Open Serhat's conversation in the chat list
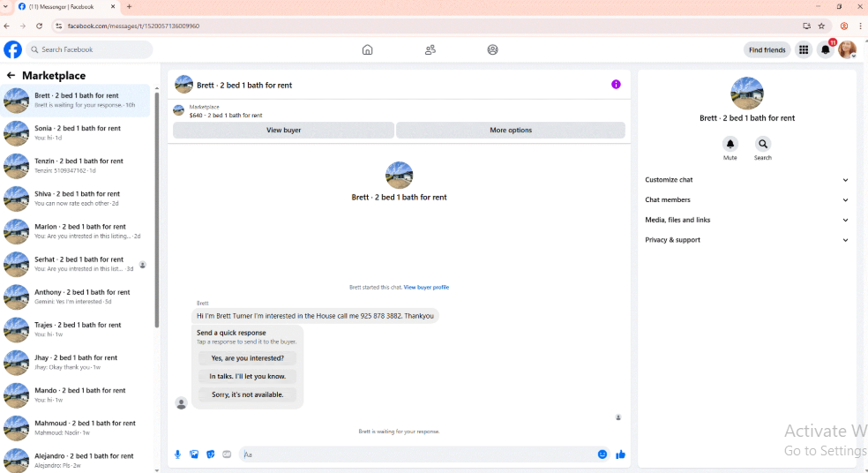868x473 pixels. pos(76,264)
